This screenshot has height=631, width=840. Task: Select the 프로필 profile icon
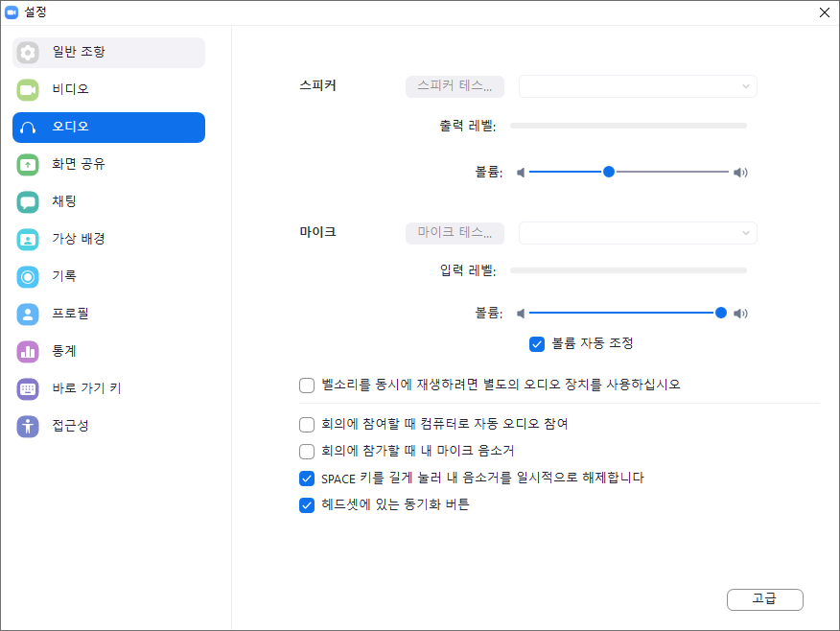[x=28, y=315]
